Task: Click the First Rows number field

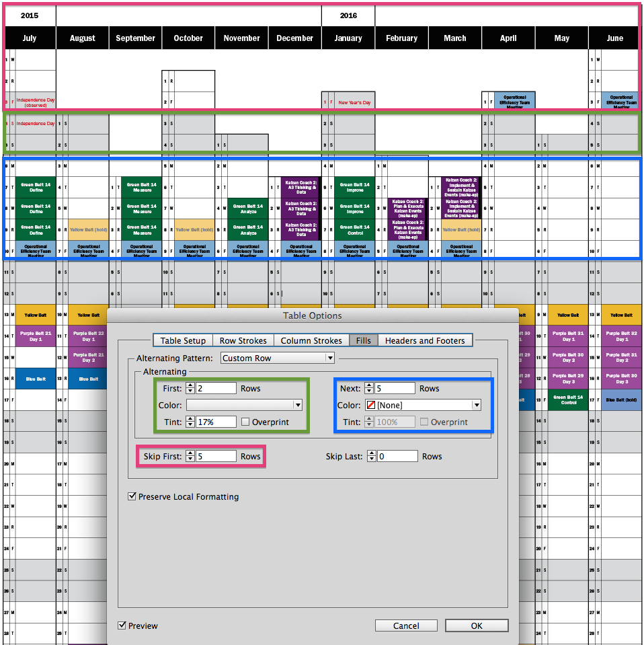Action: 216,388
